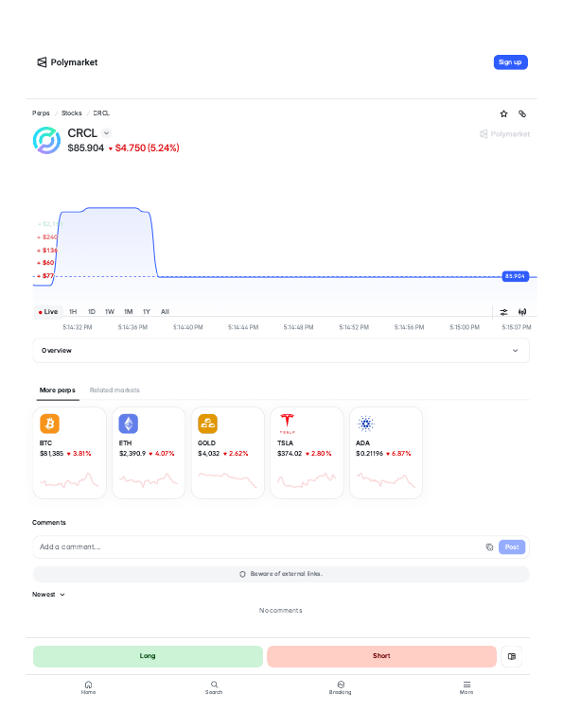Screen dimensions: 563x728
Task: Select the 1Y chart range
Action: (147, 312)
